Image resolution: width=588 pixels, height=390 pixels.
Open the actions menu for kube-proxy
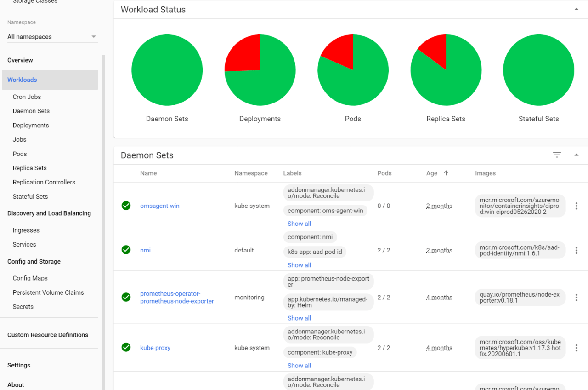[577, 348]
